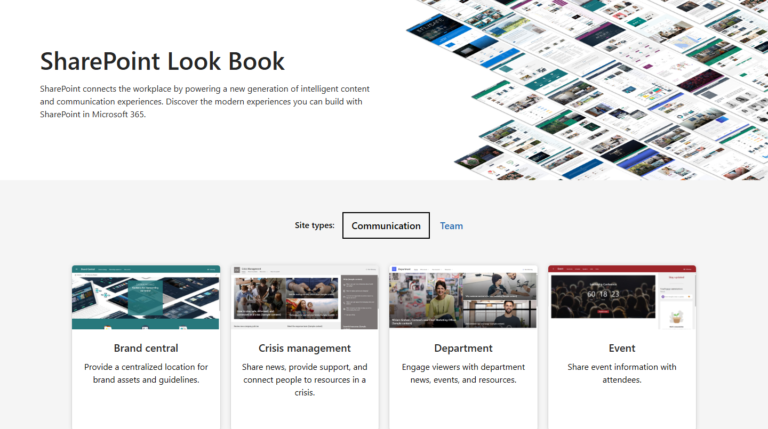The width and height of the screenshot is (768, 429).
Task: Switch to the Team site type
Action: coord(451,226)
